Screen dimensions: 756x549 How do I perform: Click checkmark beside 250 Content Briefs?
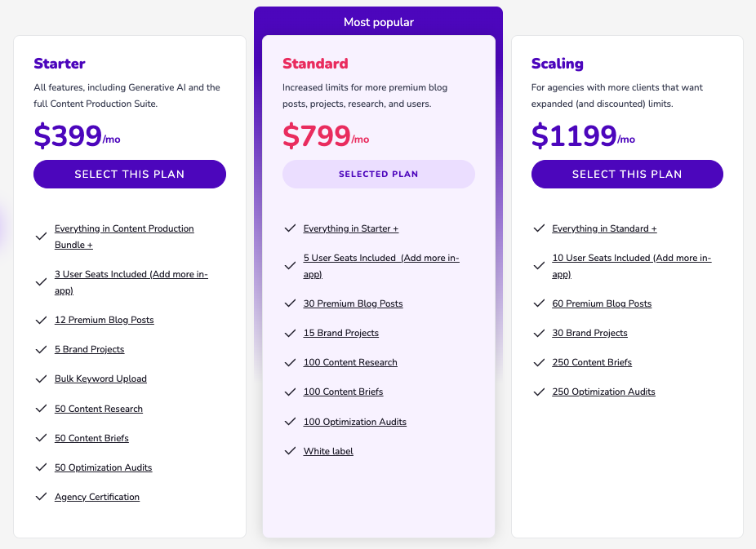539,362
